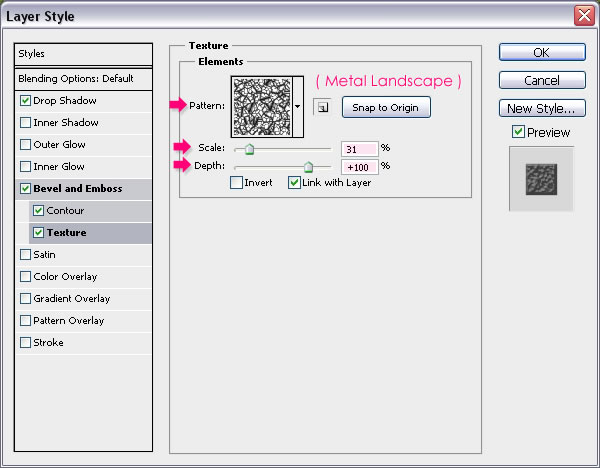Select the Styles list item
600x468 pixels.
click(x=83, y=54)
